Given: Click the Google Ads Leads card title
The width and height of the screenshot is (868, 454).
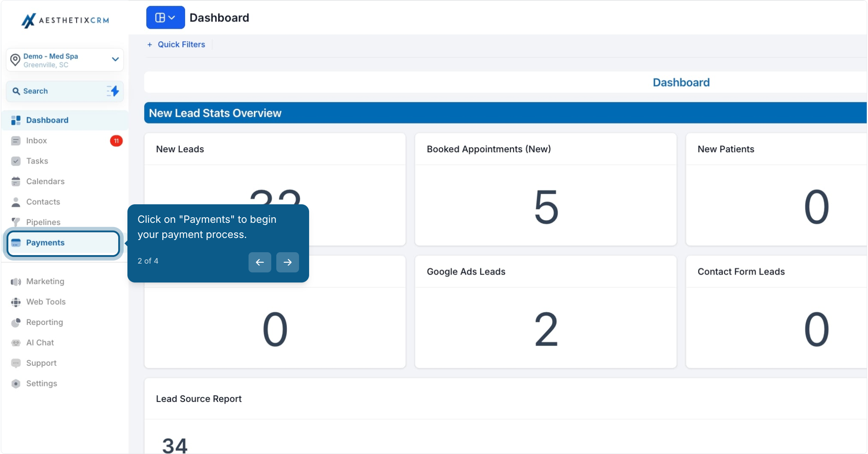Looking at the screenshot, I should 466,272.
